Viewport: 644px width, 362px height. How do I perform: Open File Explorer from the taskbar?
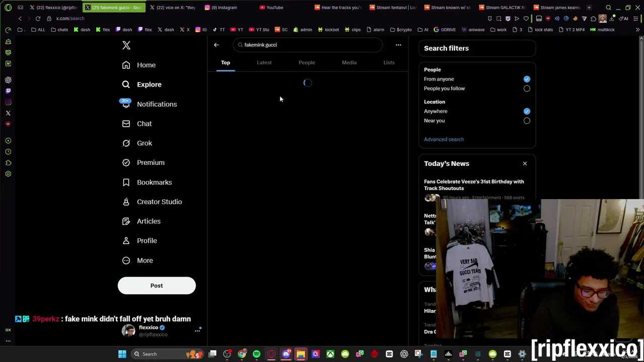(301, 354)
